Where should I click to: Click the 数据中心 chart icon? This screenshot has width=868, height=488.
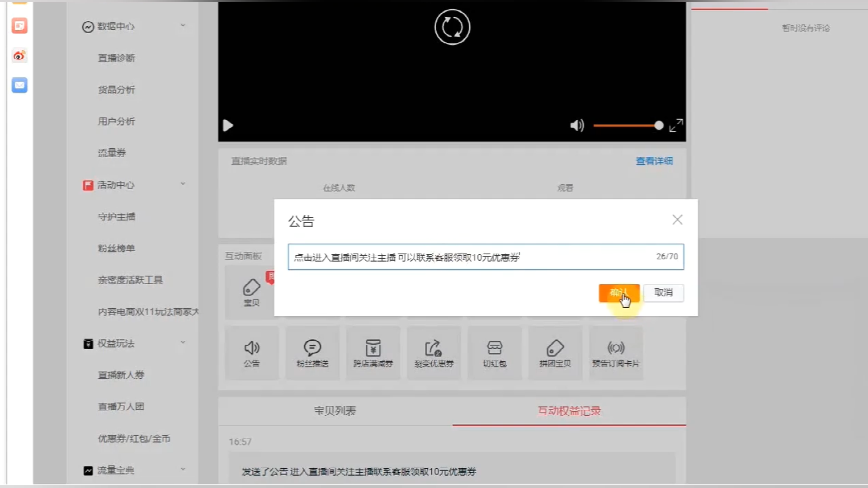(x=88, y=27)
